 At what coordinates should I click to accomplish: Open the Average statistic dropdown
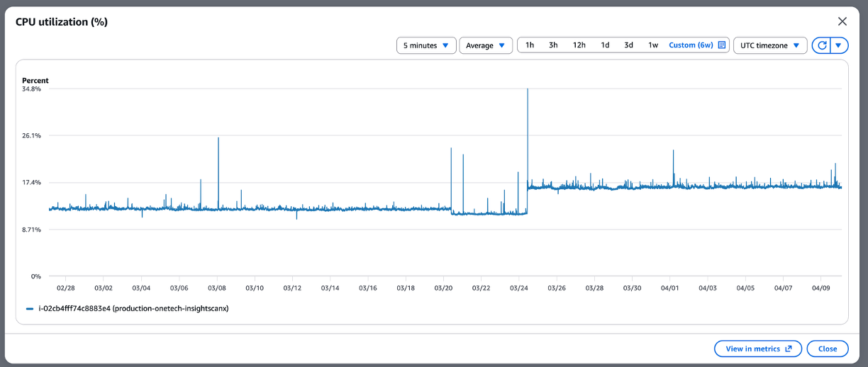point(486,45)
